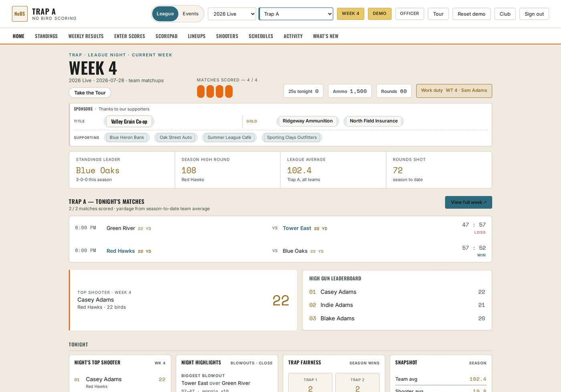
Task: Open the Red Hawks team link in matches
Action: (121, 251)
